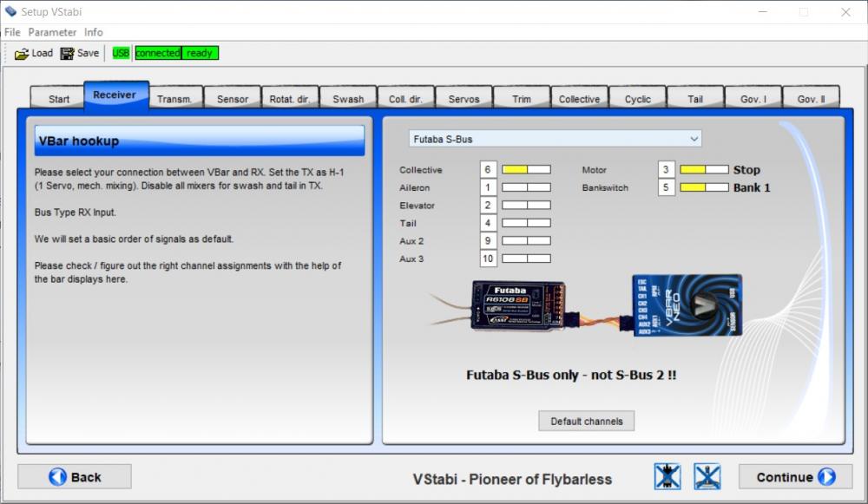
Task: Click the 'ready' status indicator
Action: 200,53
